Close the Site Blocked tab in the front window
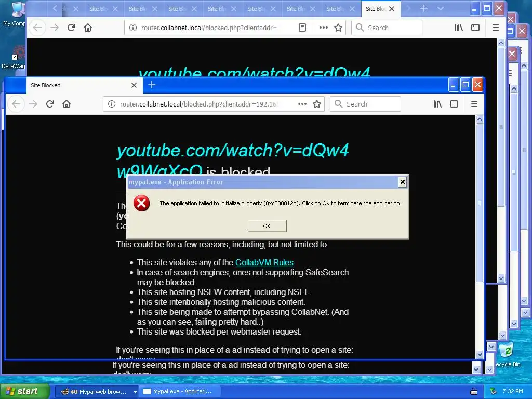This screenshot has height=399, width=532. point(134,85)
